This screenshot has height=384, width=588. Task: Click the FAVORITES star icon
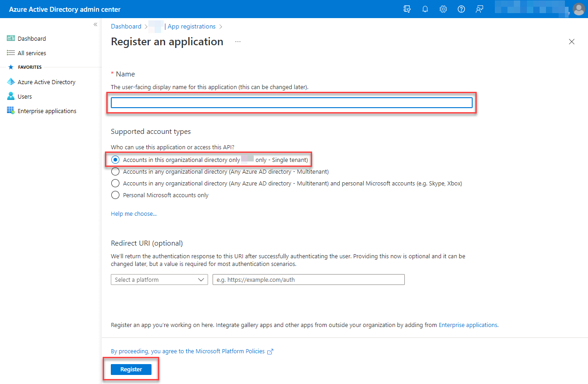(11, 67)
